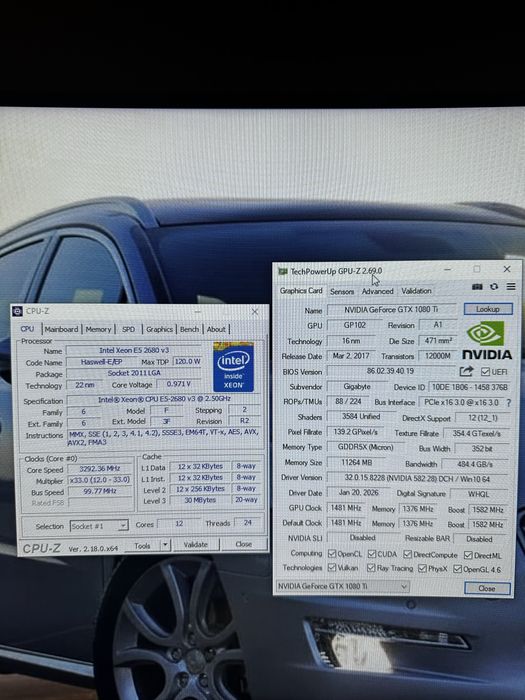Click the Code Name value Haswell-E/EP
525x700 pixels.
[x=101, y=362]
